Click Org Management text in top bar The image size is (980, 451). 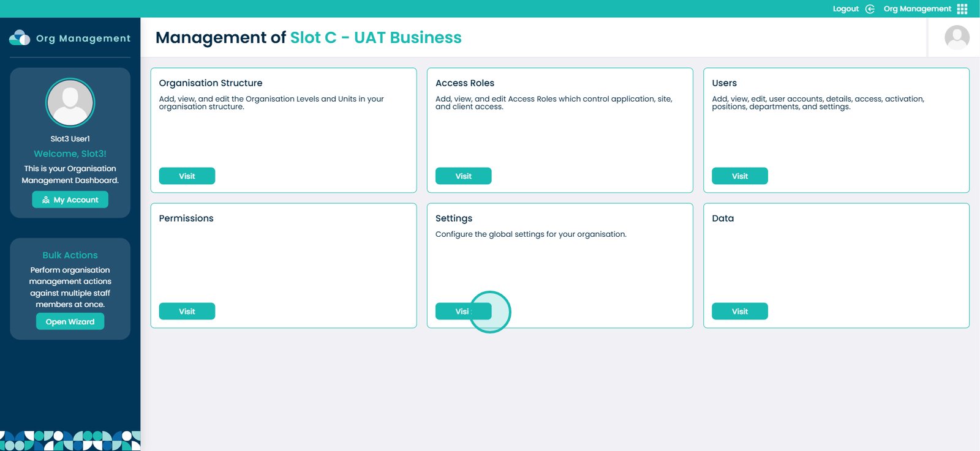(x=917, y=9)
